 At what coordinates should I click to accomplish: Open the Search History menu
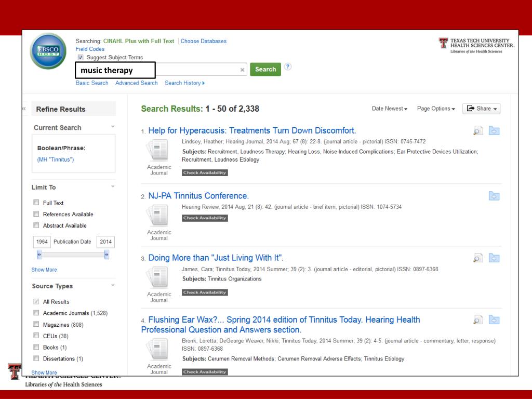coord(184,83)
